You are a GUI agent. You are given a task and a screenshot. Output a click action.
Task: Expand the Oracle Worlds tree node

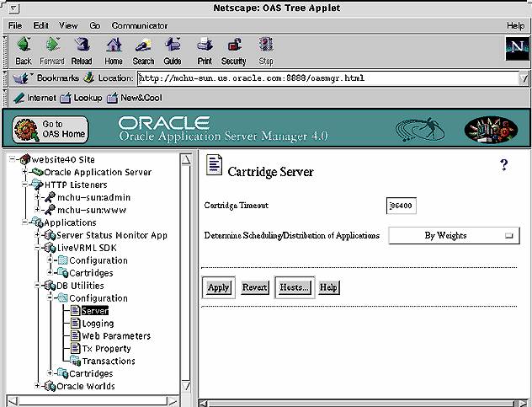(x=38, y=386)
